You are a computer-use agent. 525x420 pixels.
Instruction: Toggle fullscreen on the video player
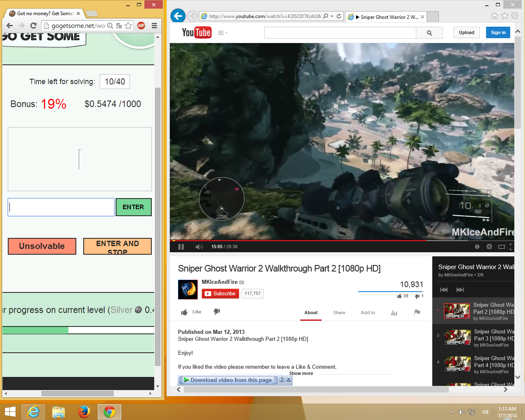click(511, 247)
